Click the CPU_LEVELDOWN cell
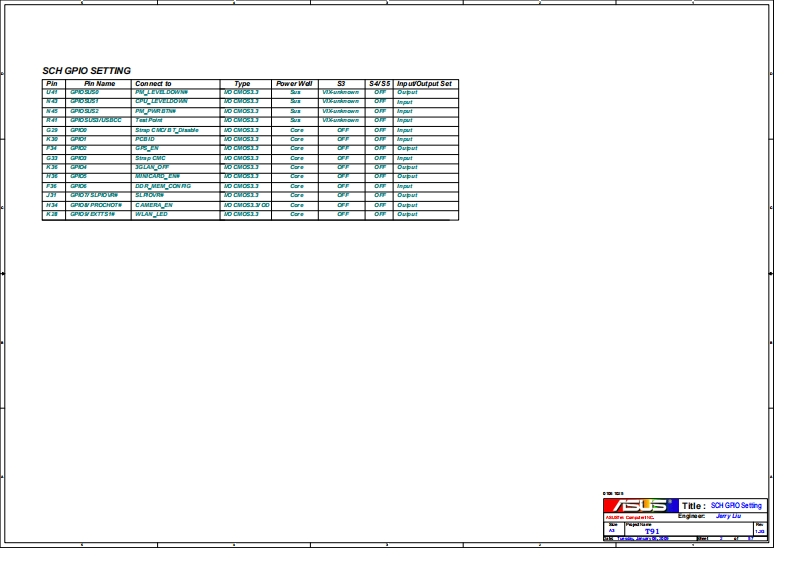 tap(161, 101)
